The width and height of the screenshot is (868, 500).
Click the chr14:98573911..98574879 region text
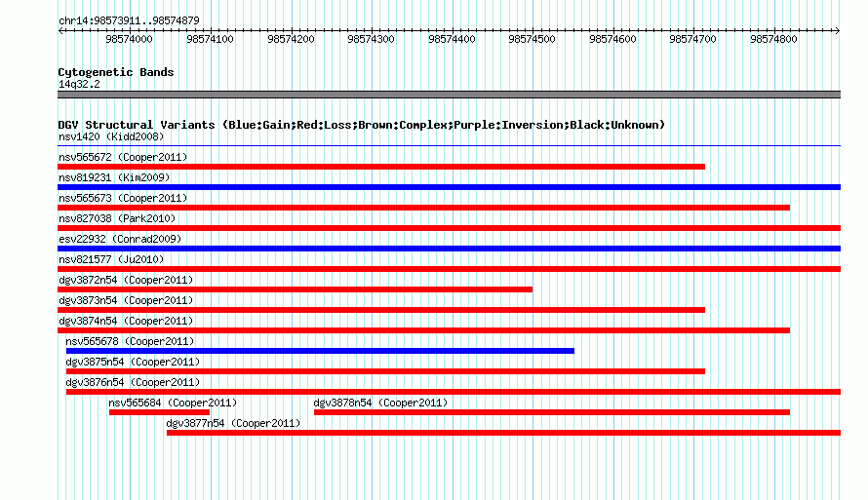pos(129,21)
